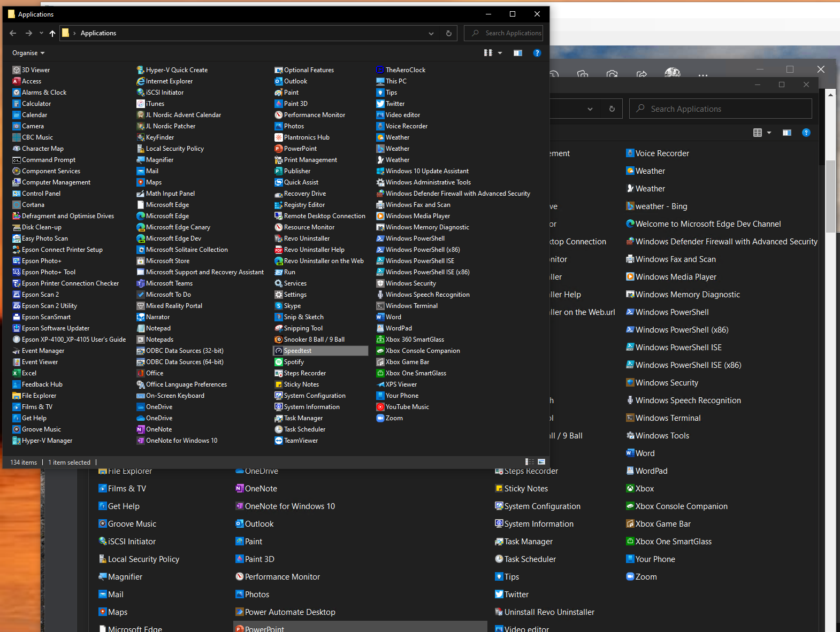Open the Microsoft Teams icon

141,283
